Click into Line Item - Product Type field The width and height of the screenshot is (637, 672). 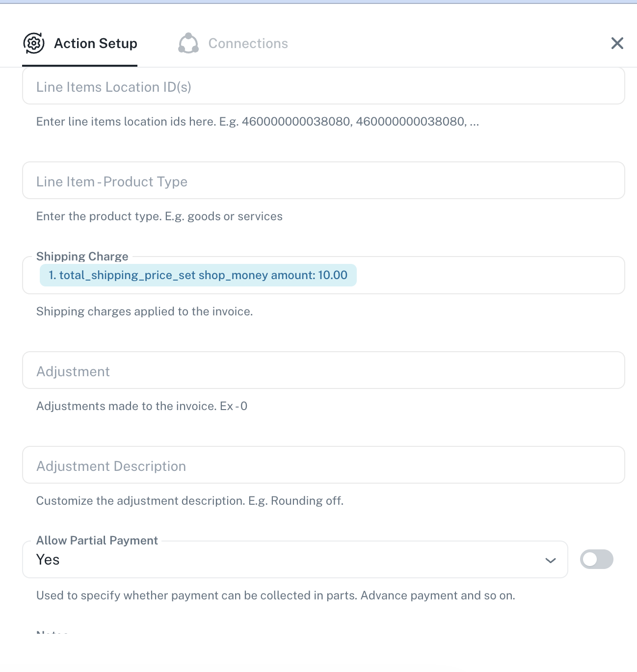(323, 181)
